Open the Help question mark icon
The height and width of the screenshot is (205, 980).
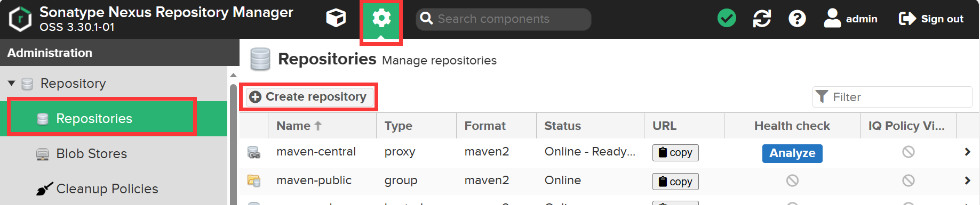pyautogui.click(x=797, y=19)
